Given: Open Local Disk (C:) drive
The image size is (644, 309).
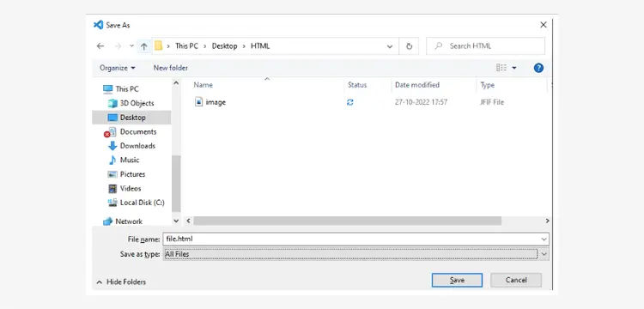Looking at the screenshot, I should click(x=136, y=203).
